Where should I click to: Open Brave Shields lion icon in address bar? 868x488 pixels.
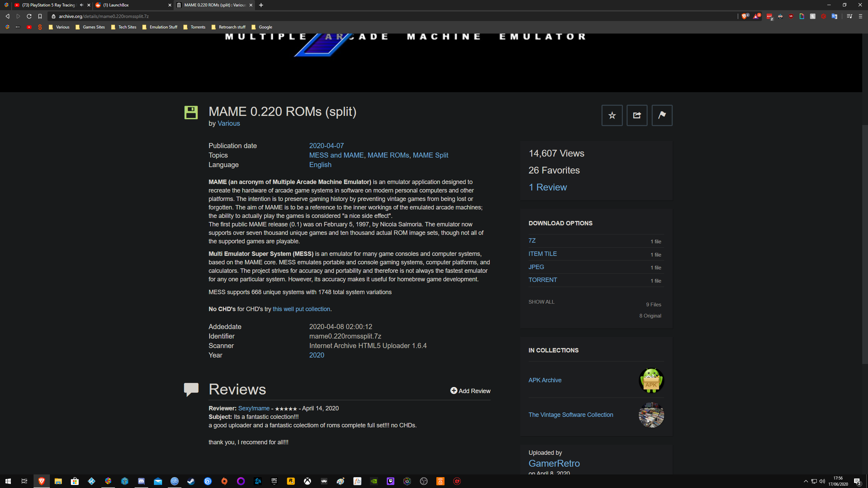pos(745,16)
